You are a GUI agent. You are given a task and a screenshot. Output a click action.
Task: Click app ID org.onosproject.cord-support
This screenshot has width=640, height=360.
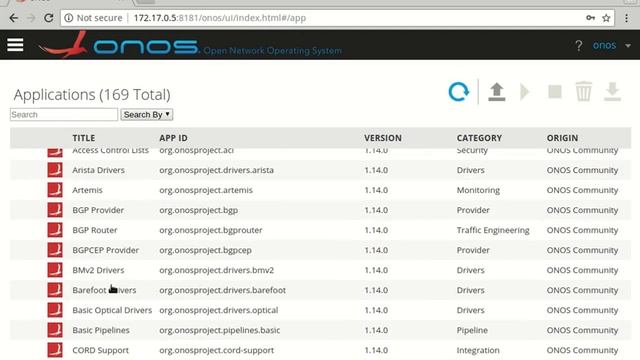216,350
